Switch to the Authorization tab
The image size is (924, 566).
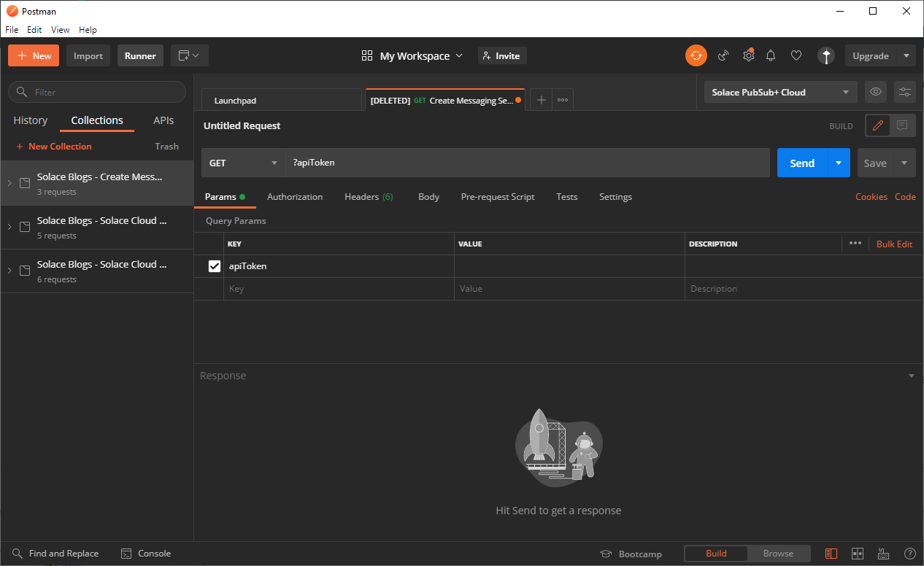click(x=295, y=197)
